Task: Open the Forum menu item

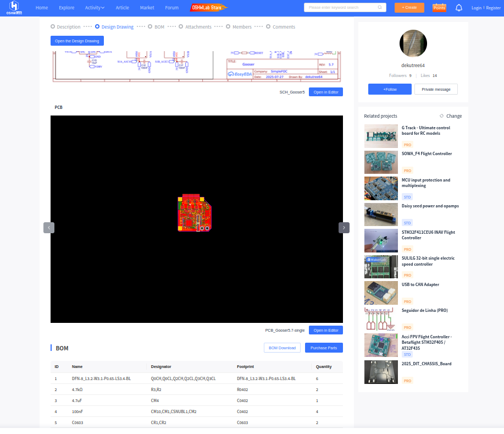Action: pyautogui.click(x=171, y=8)
